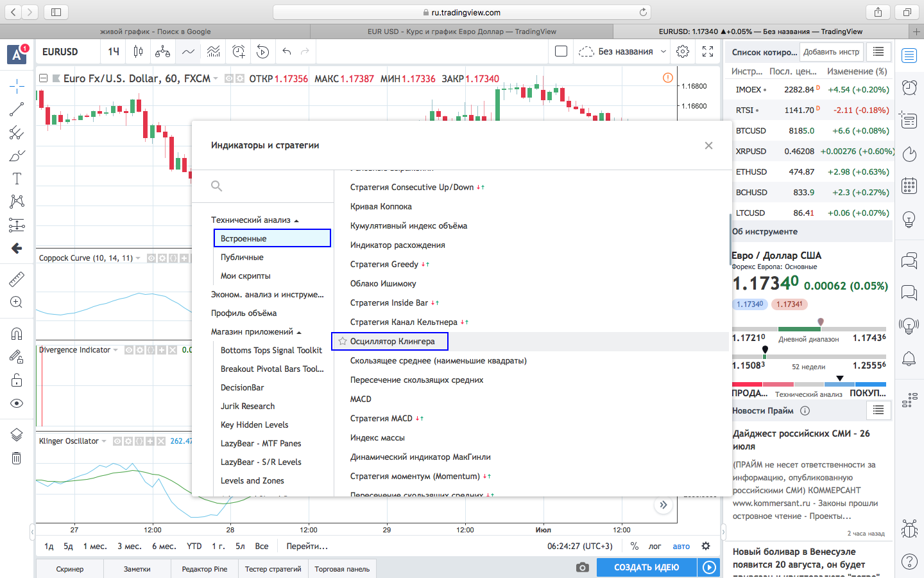Open dropdown arrow next to Без названия

663,51
